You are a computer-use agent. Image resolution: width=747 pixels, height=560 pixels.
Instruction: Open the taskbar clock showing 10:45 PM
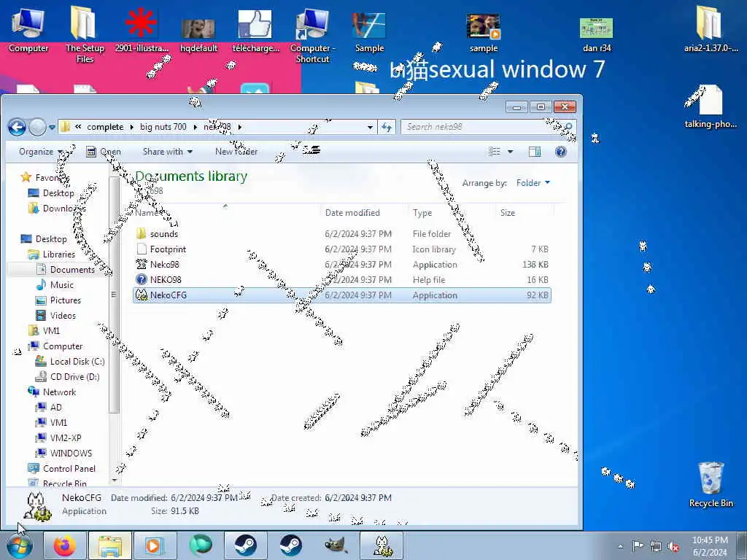point(710,546)
